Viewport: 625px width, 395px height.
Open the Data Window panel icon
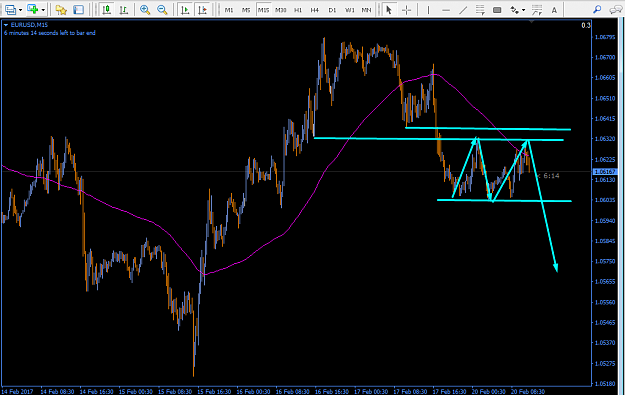(x=79, y=10)
